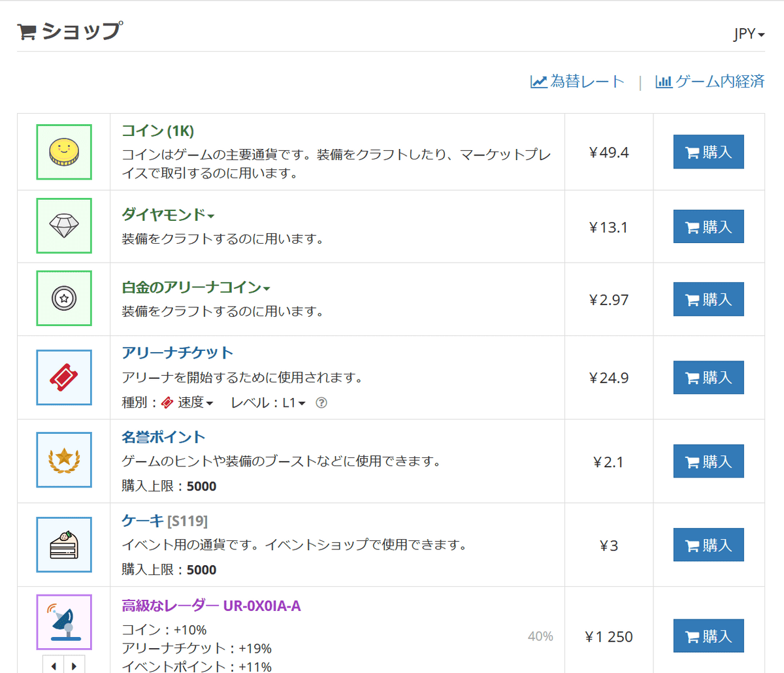Click the diamond item icon
Screen dimensions: 784x673
pyautogui.click(x=64, y=226)
